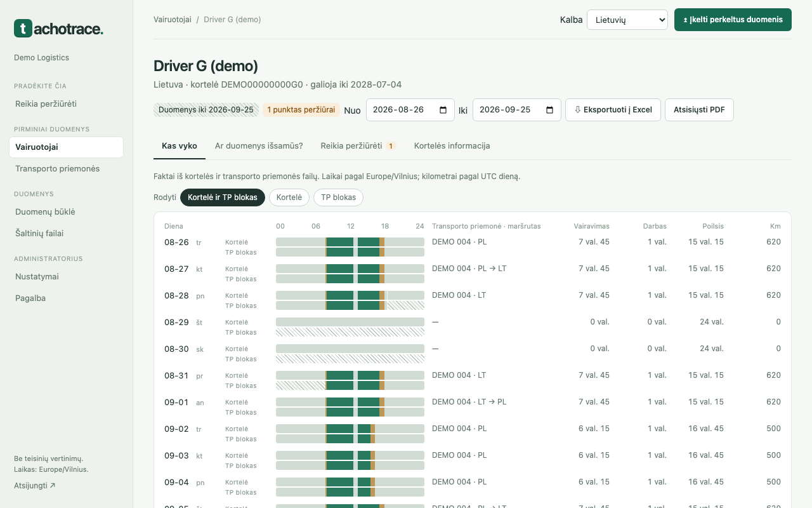Viewport: 812px width, 508px height.
Task: Open Duomenų būklė in the sidebar
Action: [66, 212]
